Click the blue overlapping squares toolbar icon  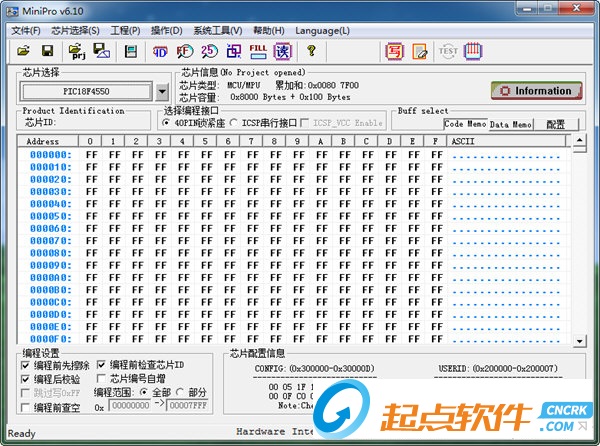click(x=234, y=51)
